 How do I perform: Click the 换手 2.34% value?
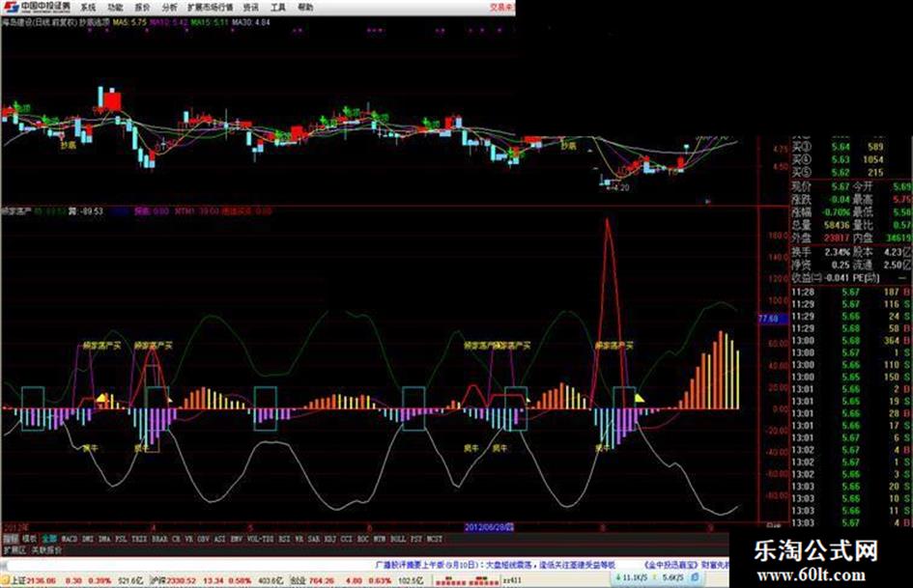[x=837, y=252]
